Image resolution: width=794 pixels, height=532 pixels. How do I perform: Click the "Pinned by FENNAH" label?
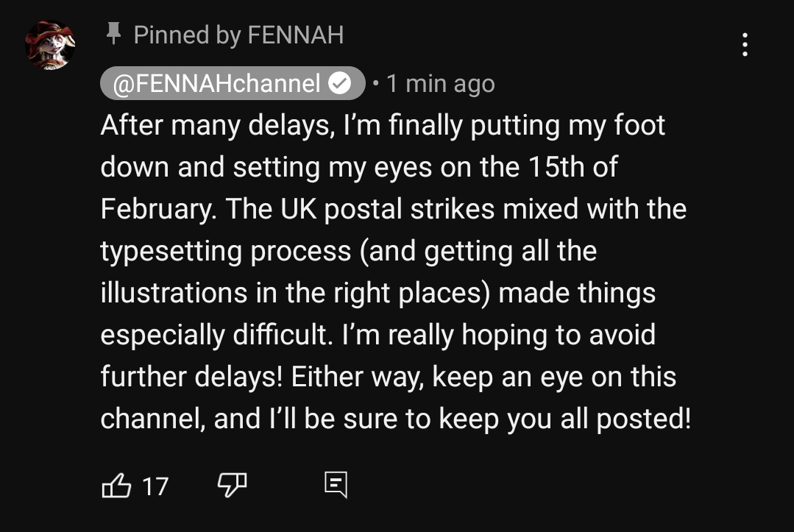tap(238, 35)
